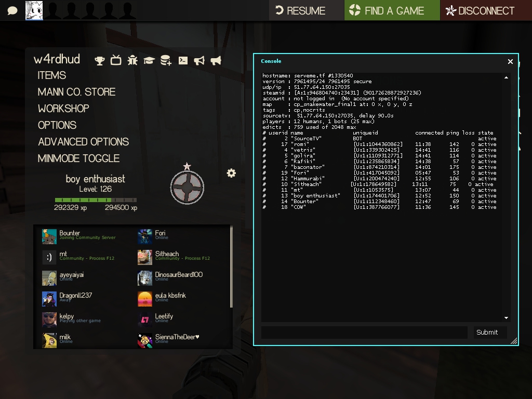Click the "vetris" row in console
532x399 pixels.
(x=379, y=150)
